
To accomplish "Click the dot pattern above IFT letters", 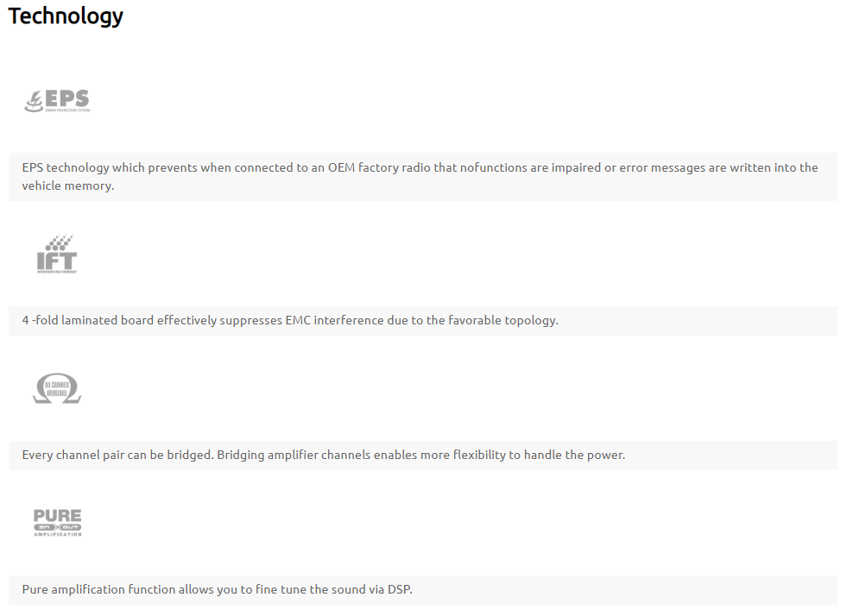I will coord(60,241).
